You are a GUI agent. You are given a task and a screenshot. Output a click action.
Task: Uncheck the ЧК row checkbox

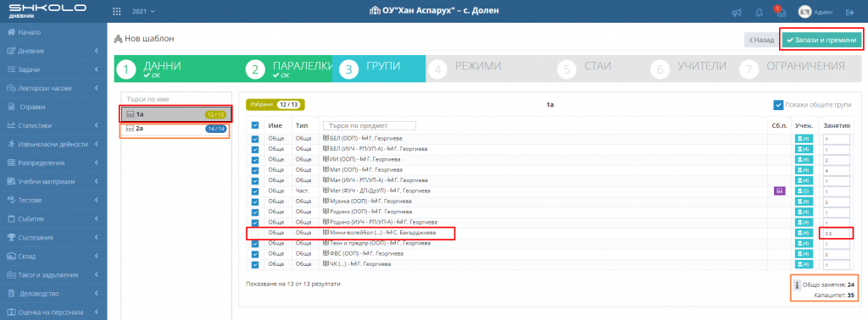[255, 265]
